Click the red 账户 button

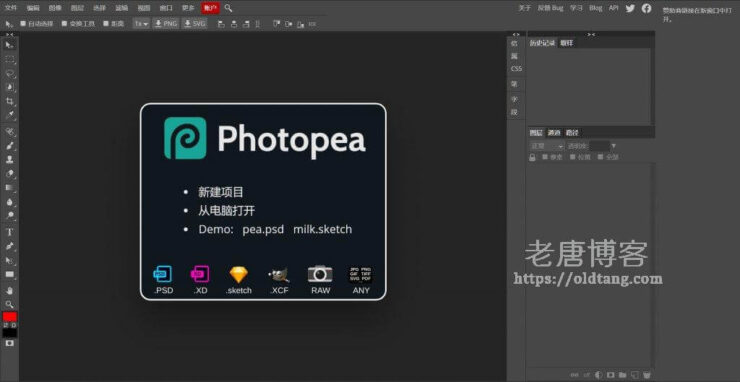coord(210,8)
